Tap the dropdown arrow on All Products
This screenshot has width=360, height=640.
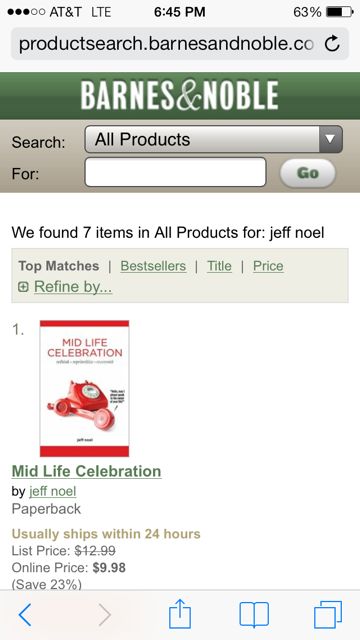(x=330, y=139)
